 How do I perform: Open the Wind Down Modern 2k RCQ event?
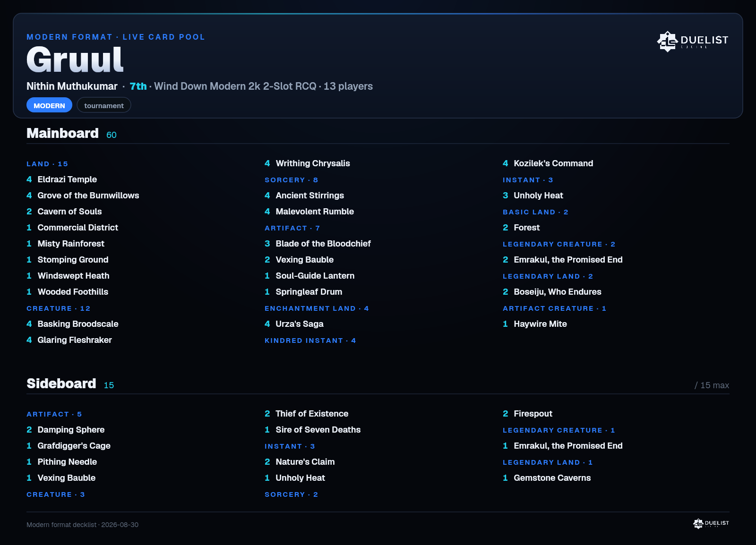click(x=235, y=86)
